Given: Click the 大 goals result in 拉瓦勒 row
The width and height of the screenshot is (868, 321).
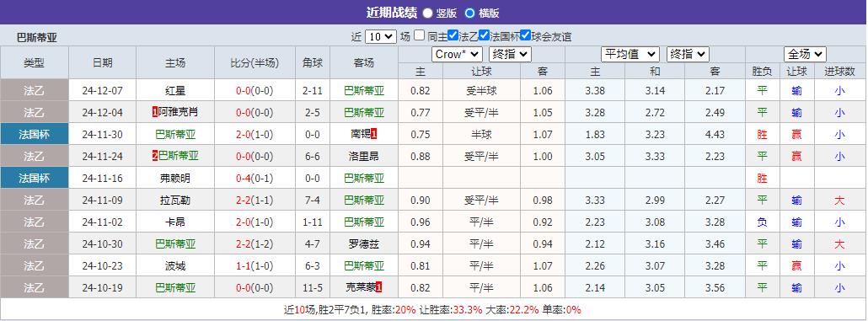Looking at the screenshot, I should pyautogui.click(x=839, y=201).
